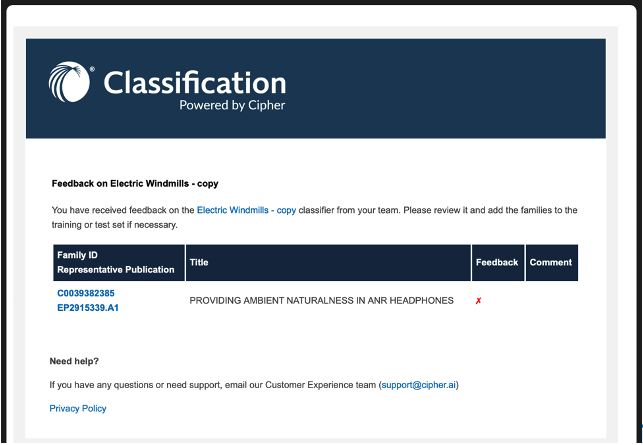The image size is (643, 445).
Task: Select the 'Need help?' heading
Action: [x=74, y=361]
